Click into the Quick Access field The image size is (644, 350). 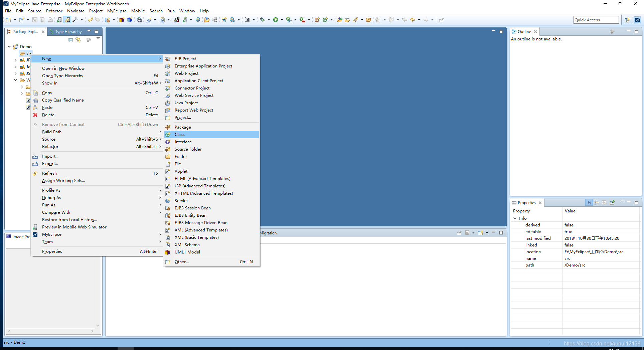pyautogui.click(x=596, y=20)
